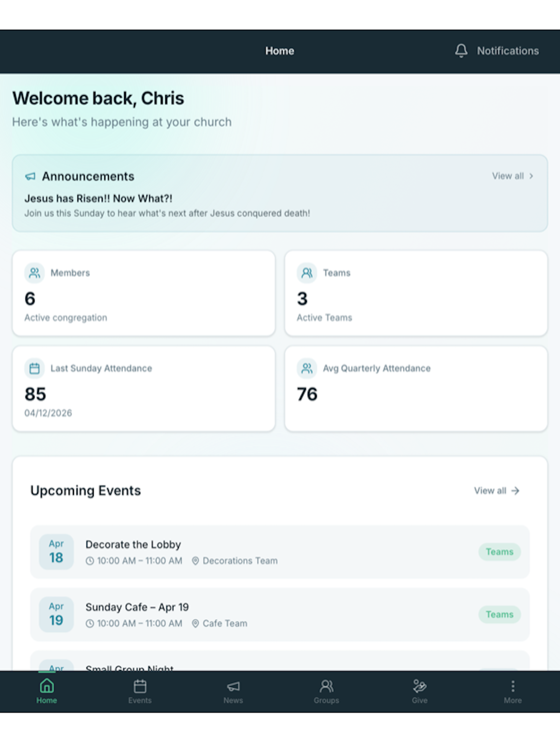The width and height of the screenshot is (560, 747).
Task: Click the 04/12/2026 attendance date
Action: pos(48,413)
